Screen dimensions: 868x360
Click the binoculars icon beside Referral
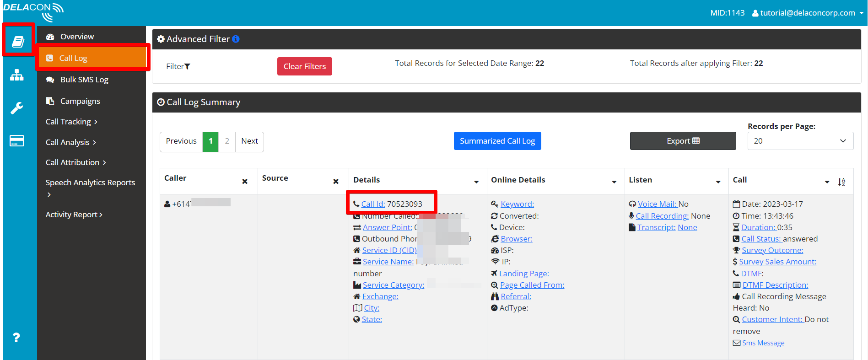495,296
